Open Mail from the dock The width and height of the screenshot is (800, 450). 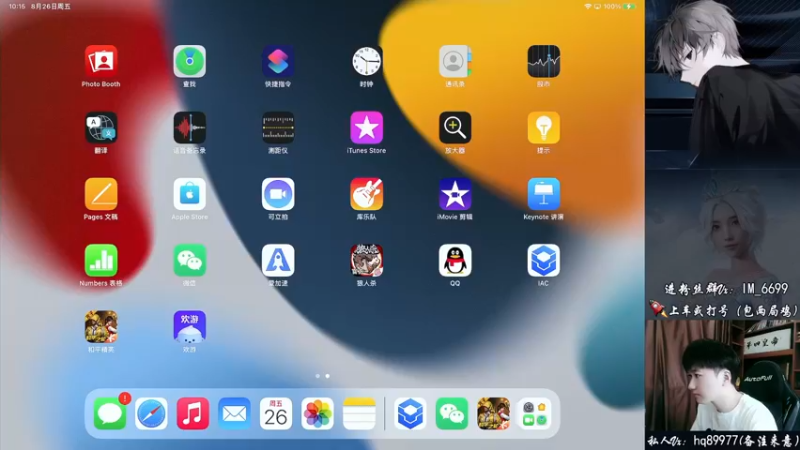234,413
